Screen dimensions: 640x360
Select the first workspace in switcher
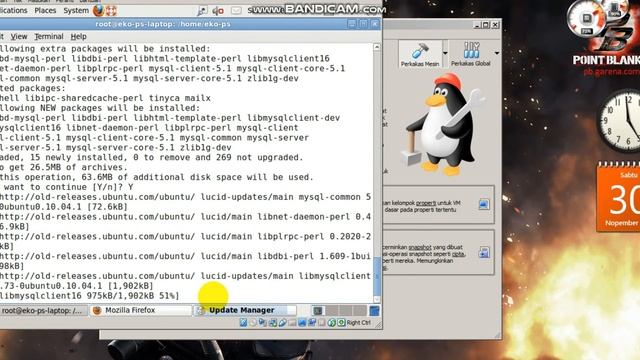(x=318, y=311)
